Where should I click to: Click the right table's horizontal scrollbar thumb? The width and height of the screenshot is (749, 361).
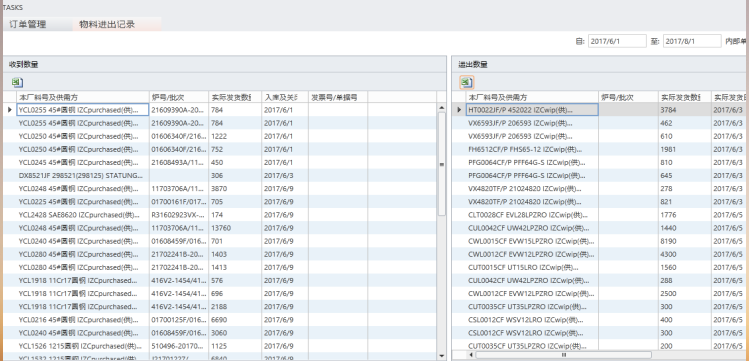(564, 355)
